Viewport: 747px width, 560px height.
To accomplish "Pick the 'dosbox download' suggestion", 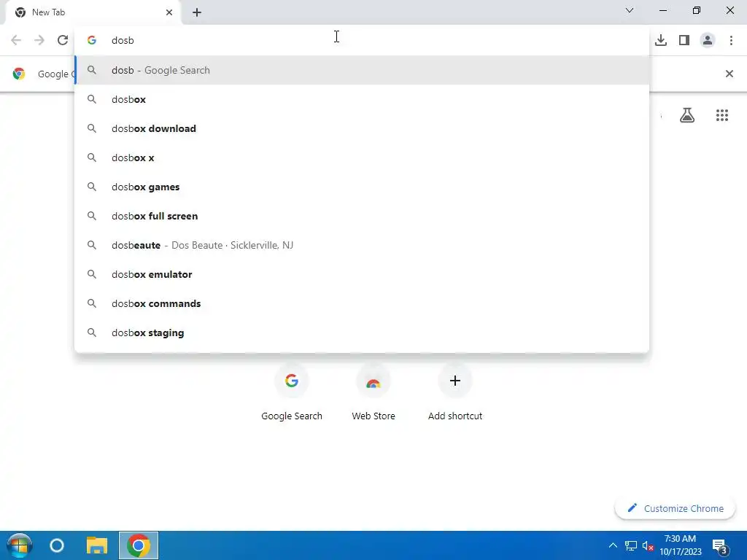I will (362, 128).
